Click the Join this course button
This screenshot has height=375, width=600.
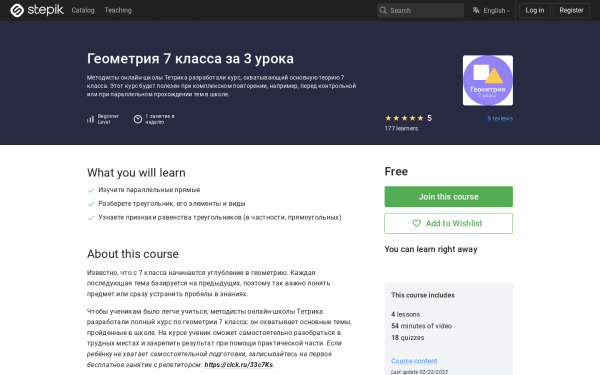pos(448,197)
